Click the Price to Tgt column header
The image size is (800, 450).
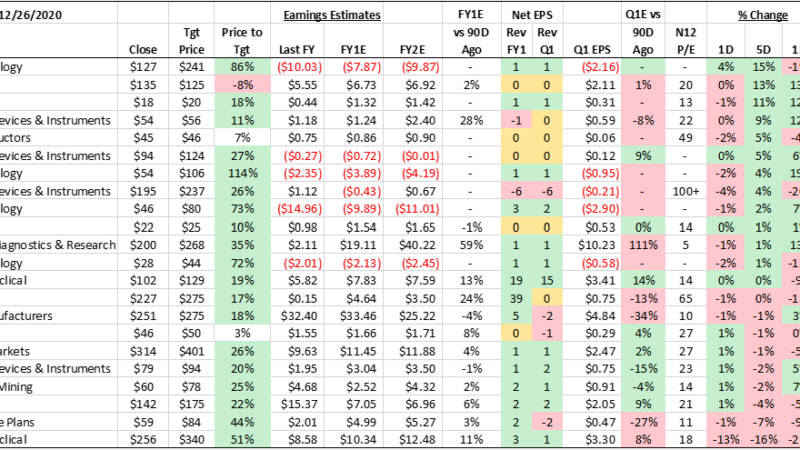click(x=240, y=40)
